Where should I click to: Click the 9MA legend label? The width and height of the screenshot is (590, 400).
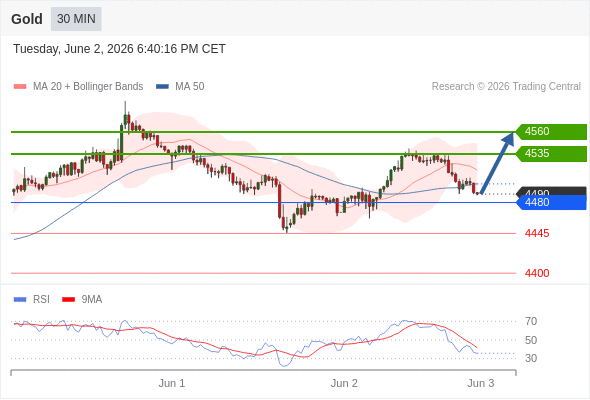tap(92, 300)
